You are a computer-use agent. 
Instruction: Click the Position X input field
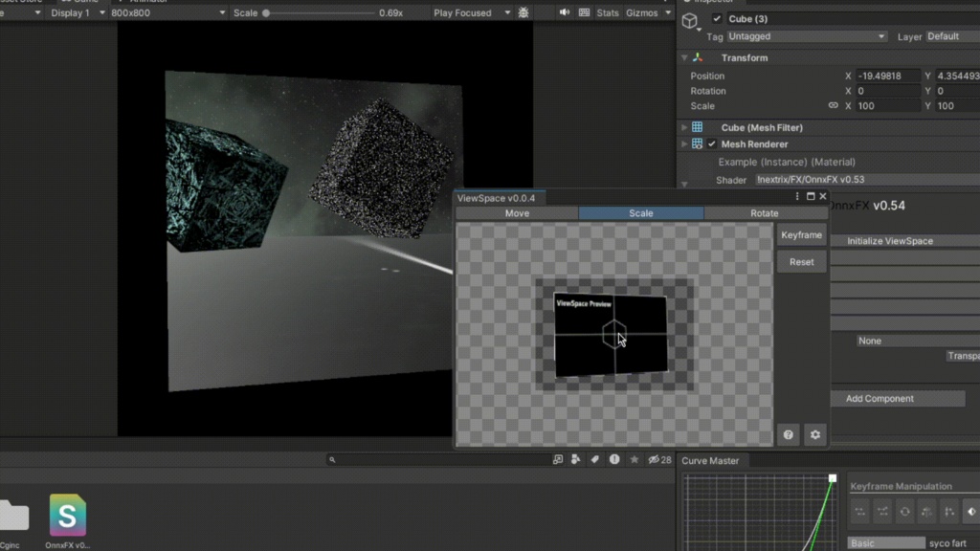(887, 75)
